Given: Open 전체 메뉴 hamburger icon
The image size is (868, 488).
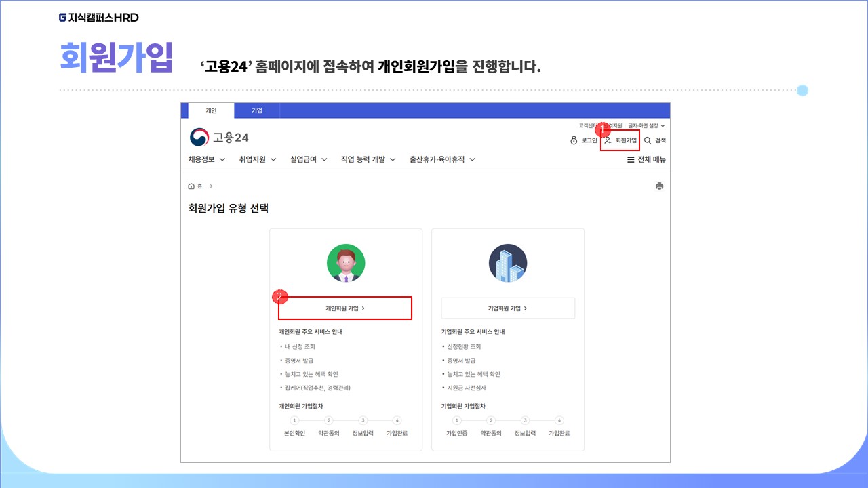Looking at the screenshot, I should click(x=631, y=160).
